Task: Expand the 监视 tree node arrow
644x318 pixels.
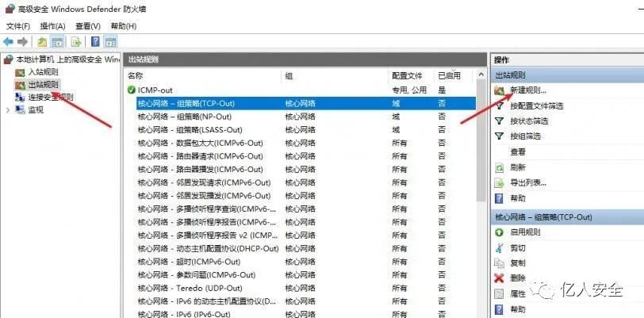Action: coord(8,110)
